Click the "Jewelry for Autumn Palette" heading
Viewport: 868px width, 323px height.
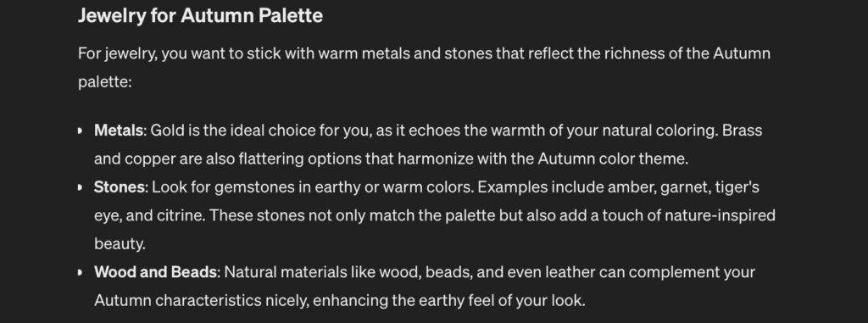[200, 15]
